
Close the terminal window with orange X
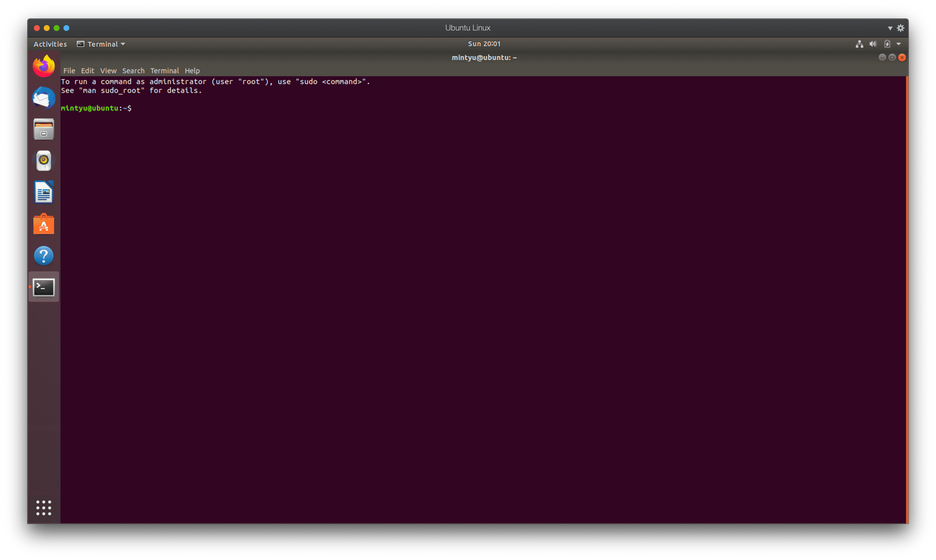click(x=902, y=57)
